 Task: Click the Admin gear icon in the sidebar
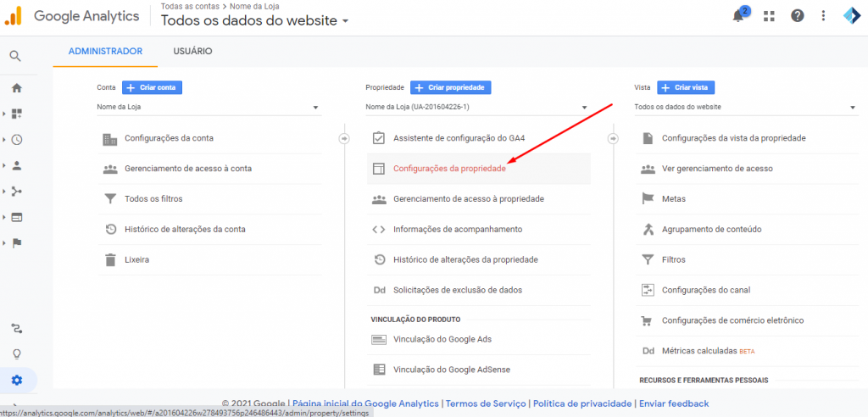pyautogui.click(x=17, y=380)
